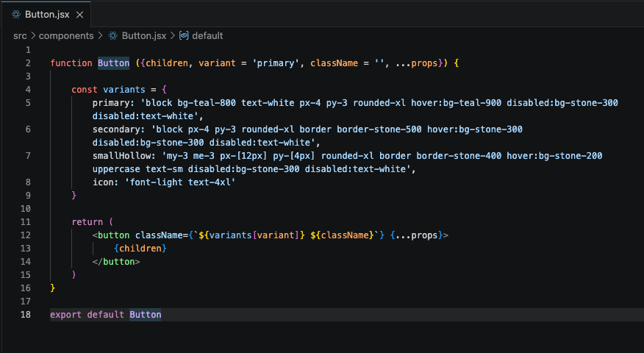
Task: Click 'hover:bg-teal-900' on line 5
Action: tap(456, 103)
